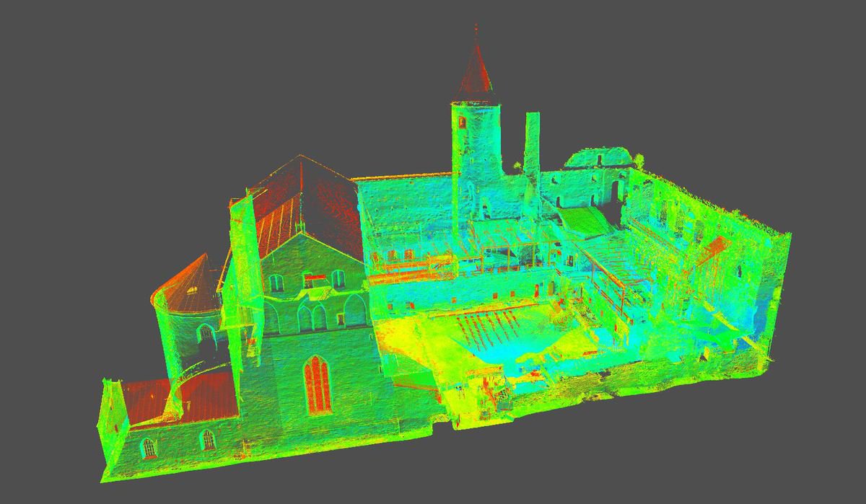866x504 pixels.
Task: Click the arched gatehouse roof at the back wall
Action: 597,157
